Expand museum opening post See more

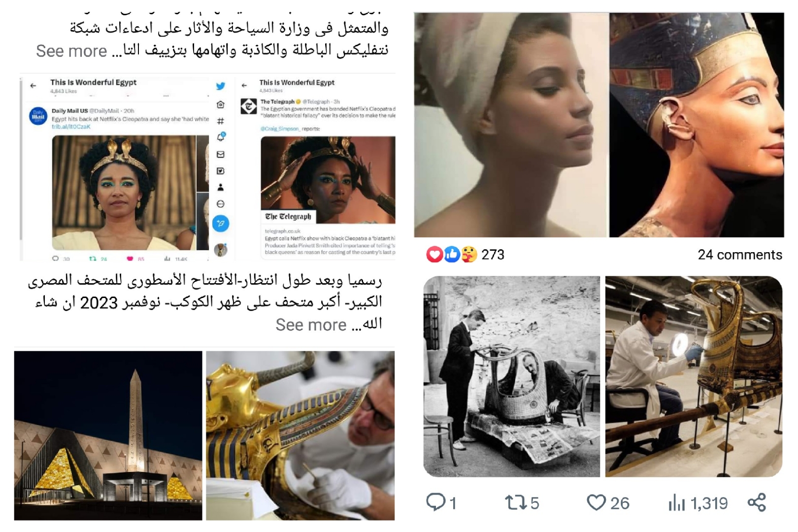coord(311,325)
